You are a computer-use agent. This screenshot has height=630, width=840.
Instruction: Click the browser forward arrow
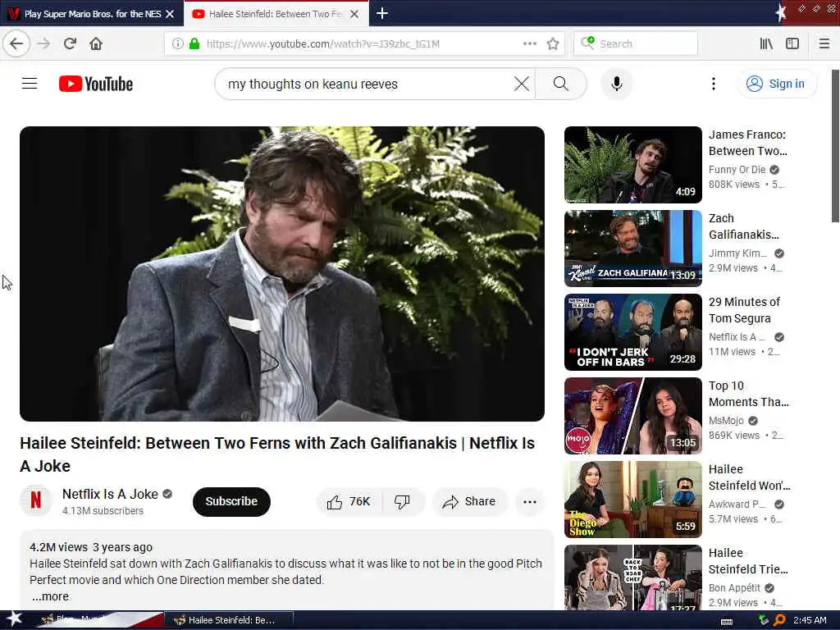point(44,43)
